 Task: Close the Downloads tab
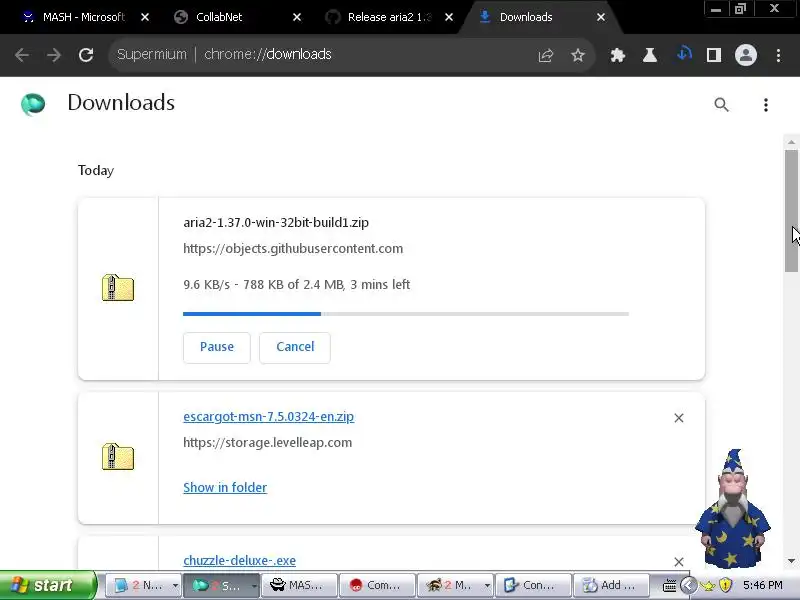click(601, 17)
